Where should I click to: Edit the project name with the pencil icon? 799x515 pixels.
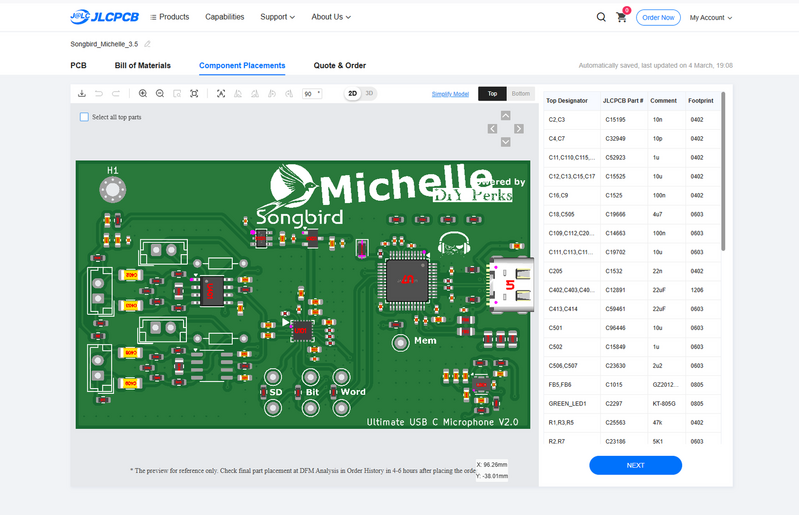pyautogui.click(x=147, y=44)
